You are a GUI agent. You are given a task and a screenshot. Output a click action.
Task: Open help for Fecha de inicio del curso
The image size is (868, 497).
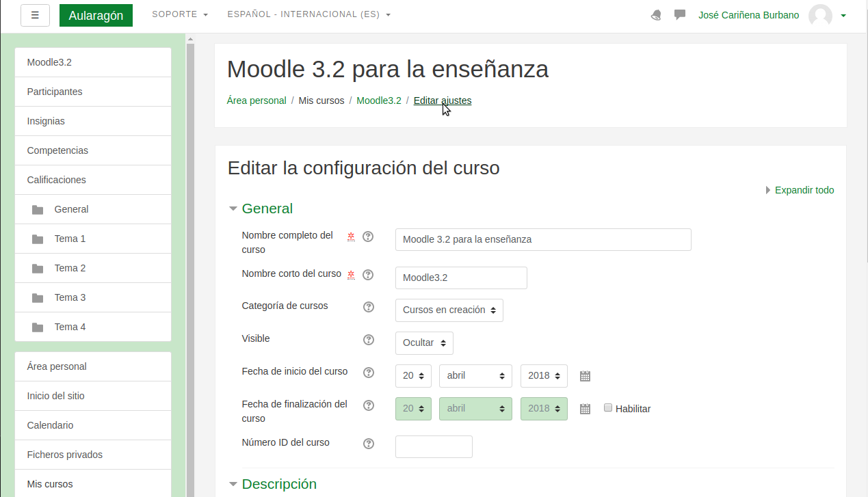[x=369, y=373]
